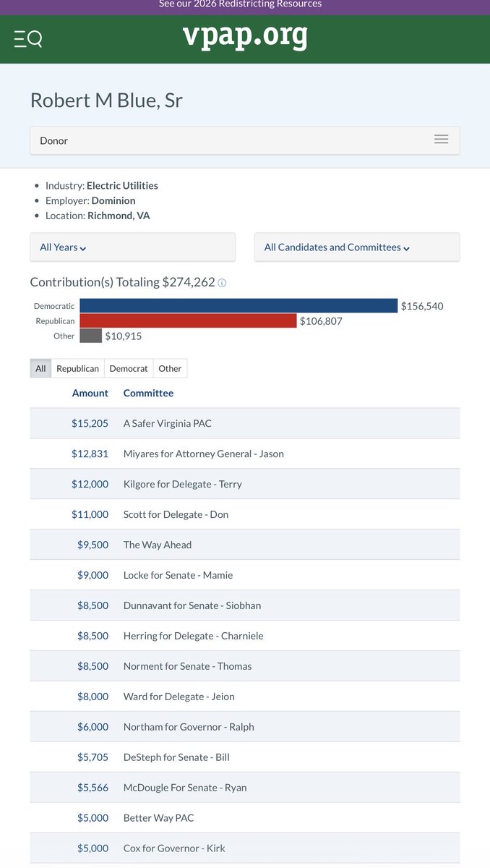This screenshot has height=868, width=490.
Task: Click the Democratic bar label
Action: [x=54, y=306]
